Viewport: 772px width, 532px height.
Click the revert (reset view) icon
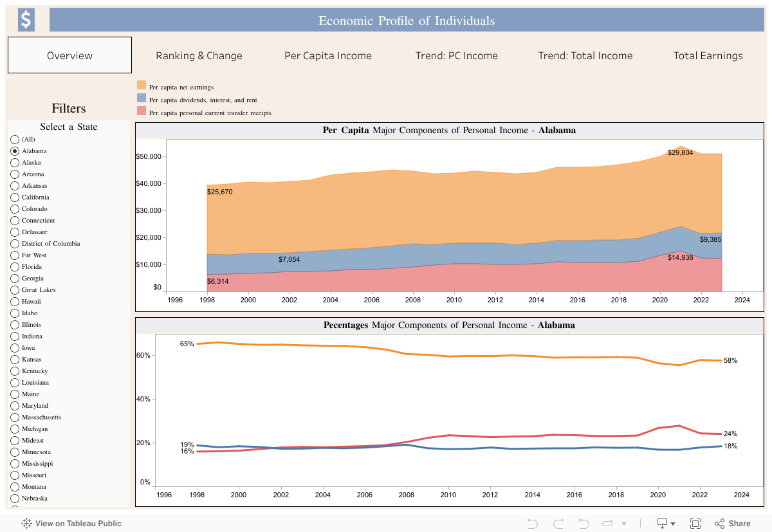[584, 524]
